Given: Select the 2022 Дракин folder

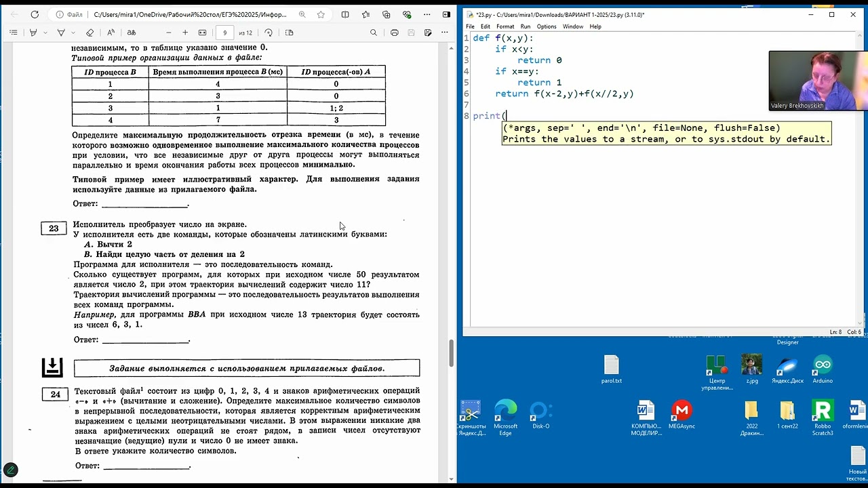Looking at the screenshot, I should click(751, 418).
